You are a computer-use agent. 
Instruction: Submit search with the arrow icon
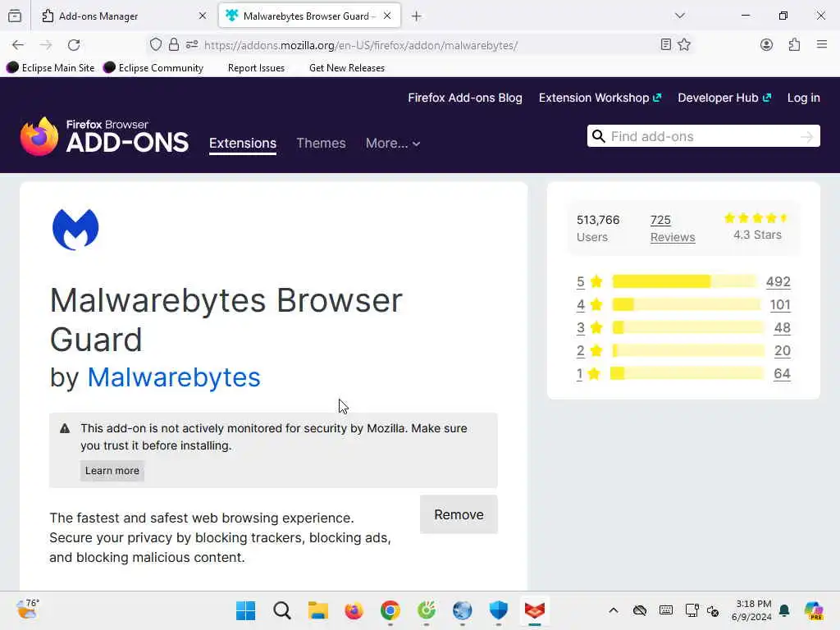(807, 137)
